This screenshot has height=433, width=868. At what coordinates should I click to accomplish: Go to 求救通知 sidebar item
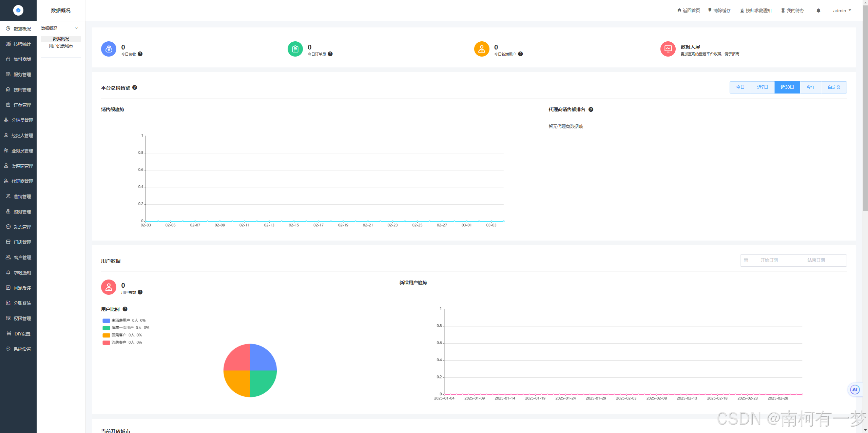(18, 273)
